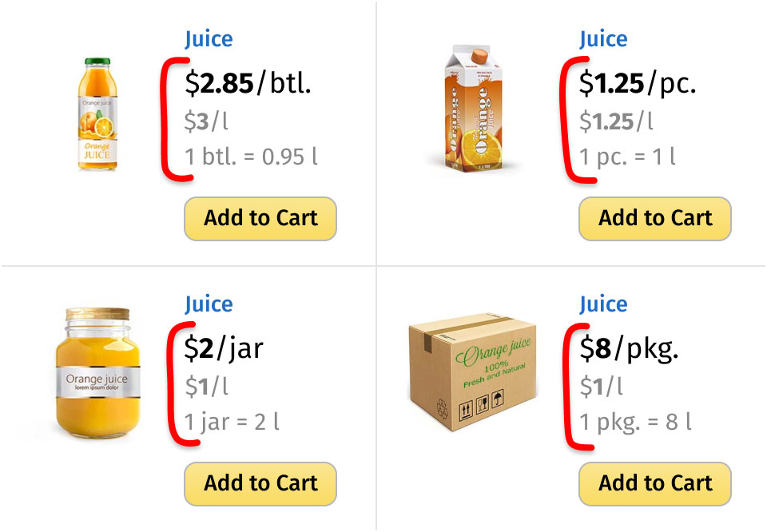Click the 1 pkg. = 8 l conversion text
The height and width of the screenshot is (532, 767).
635,423
